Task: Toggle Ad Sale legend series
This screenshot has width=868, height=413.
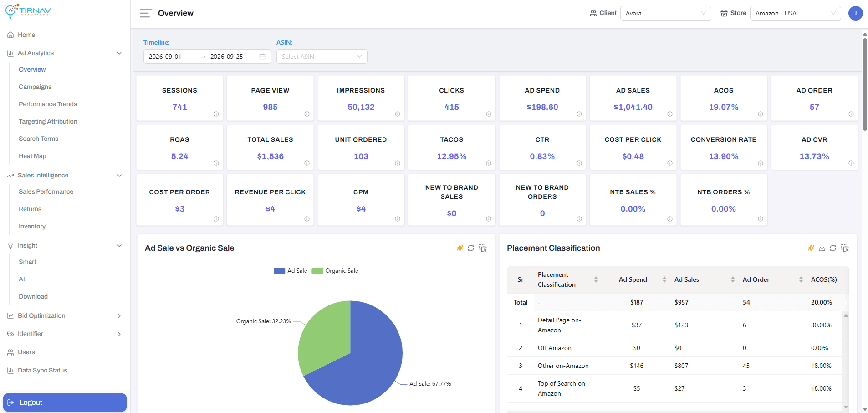Action: point(291,271)
